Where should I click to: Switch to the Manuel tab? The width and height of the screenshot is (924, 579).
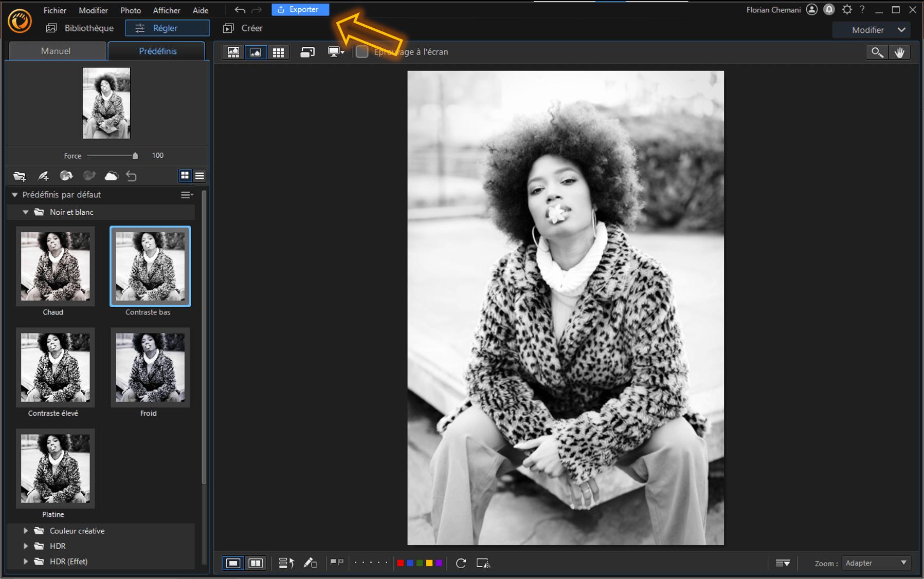[56, 51]
